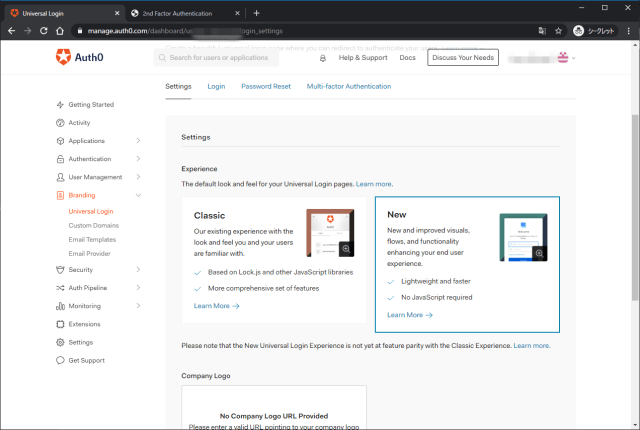The width and height of the screenshot is (640, 430).
Task: Open a new browser tab
Action: coord(256,13)
